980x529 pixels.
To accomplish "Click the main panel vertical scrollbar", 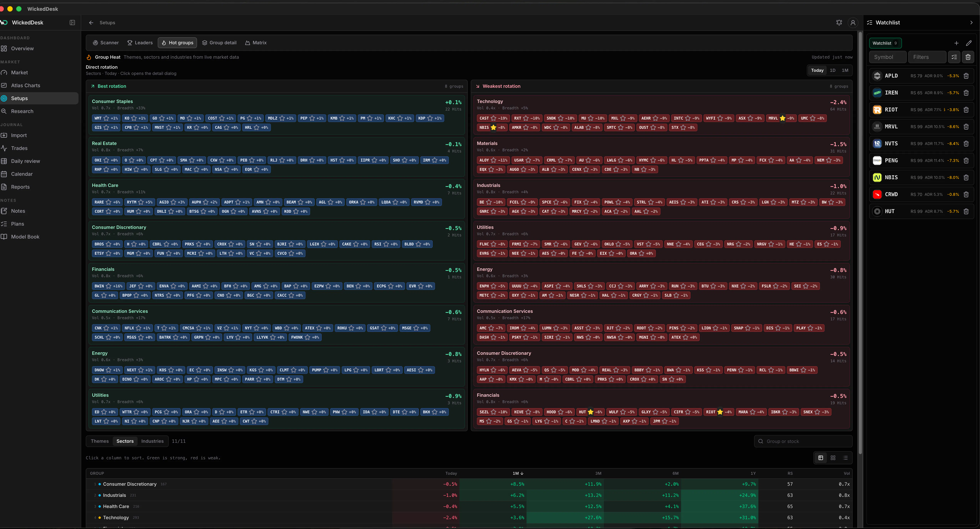I will click(860, 243).
